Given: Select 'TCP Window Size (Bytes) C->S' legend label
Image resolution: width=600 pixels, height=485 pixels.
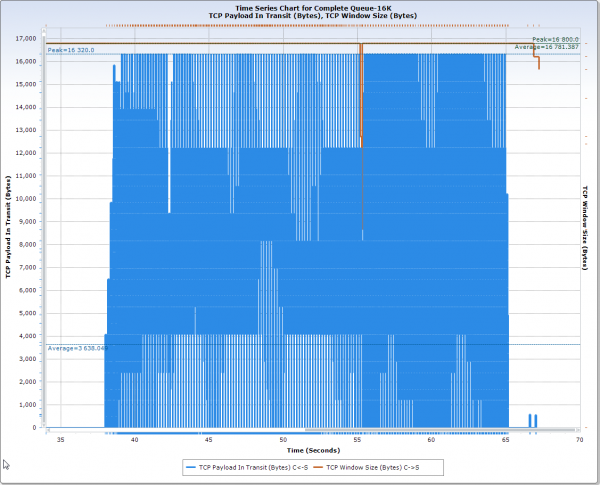Looking at the screenshot, I should [373, 467].
